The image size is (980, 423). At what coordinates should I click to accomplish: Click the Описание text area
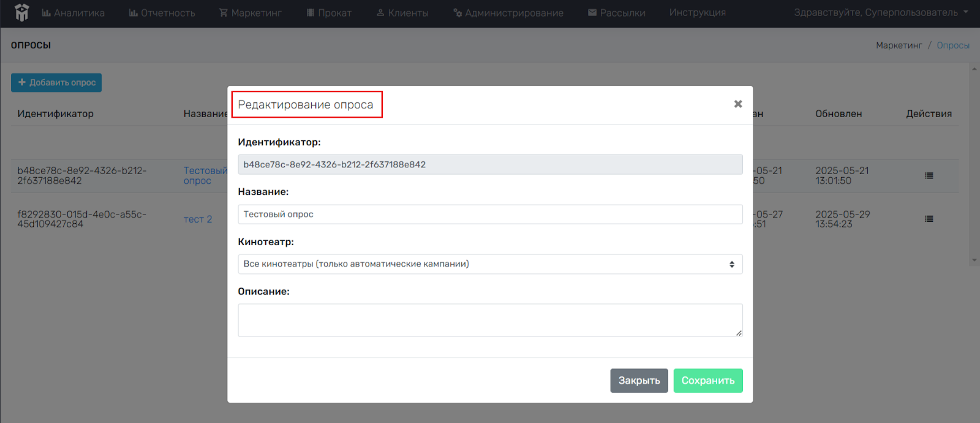tap(490, 320)
